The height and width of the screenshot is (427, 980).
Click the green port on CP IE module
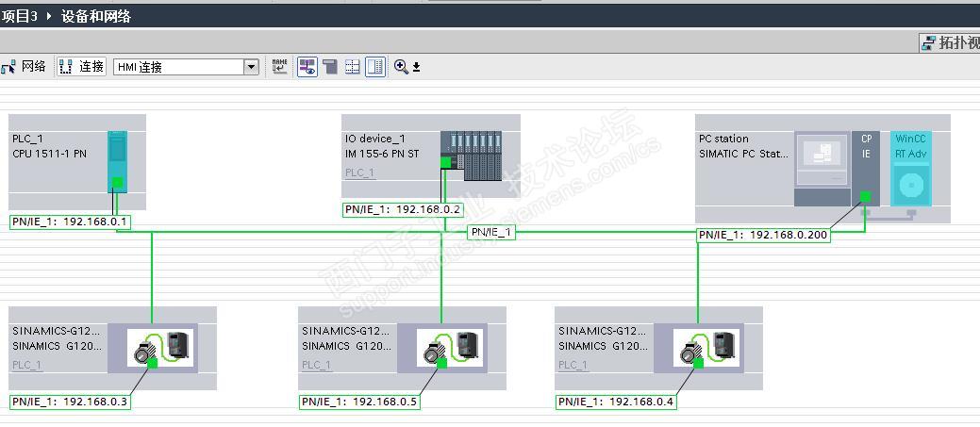point(865,197)
